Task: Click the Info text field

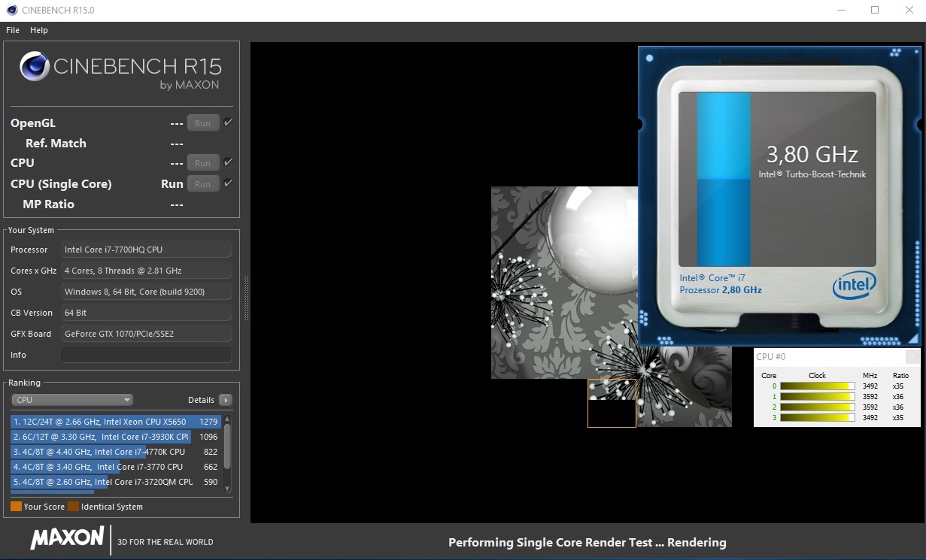Action: pos(146,355)
